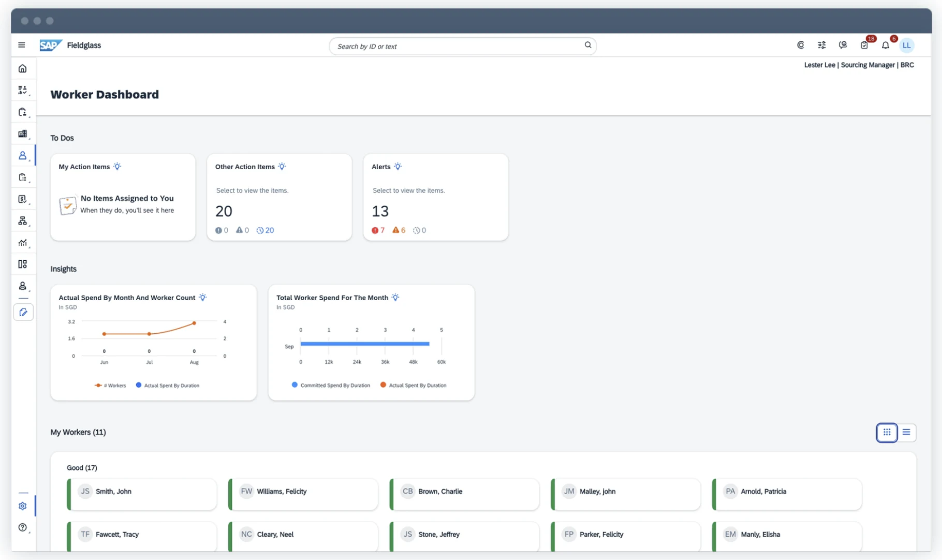Screen dimensions: 942x560
Task: Open the org hierarchy sidebar icon
Action: pyautogui.click(x=22, y=220)
